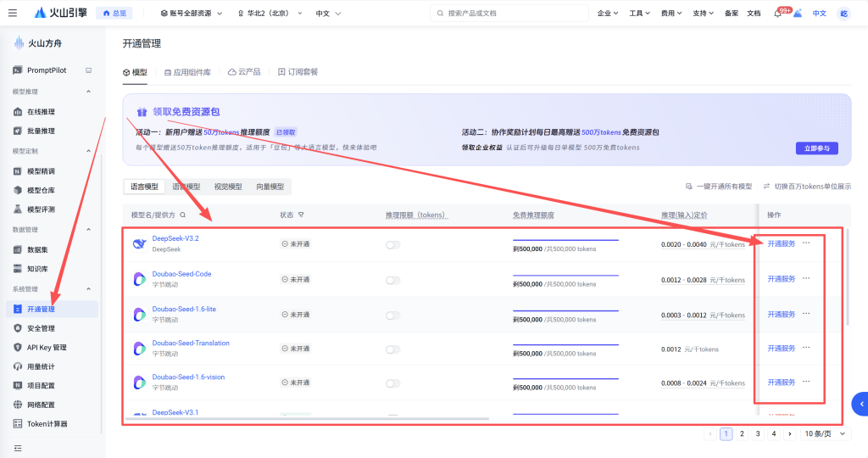Open the 华北2（北京） region dropdown
Viewport: 868px width, 458px height.
pos(270,14)
